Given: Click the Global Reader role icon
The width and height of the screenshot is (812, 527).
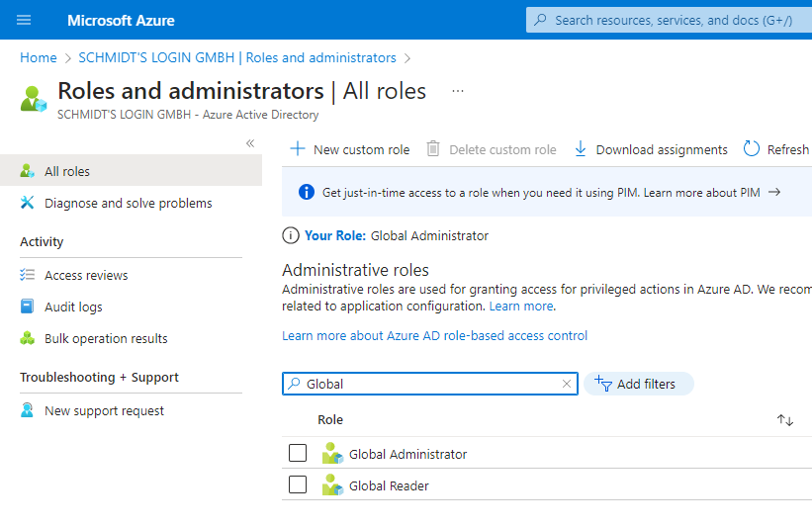Looking at the screenshot, I should [x=332, y=485].
